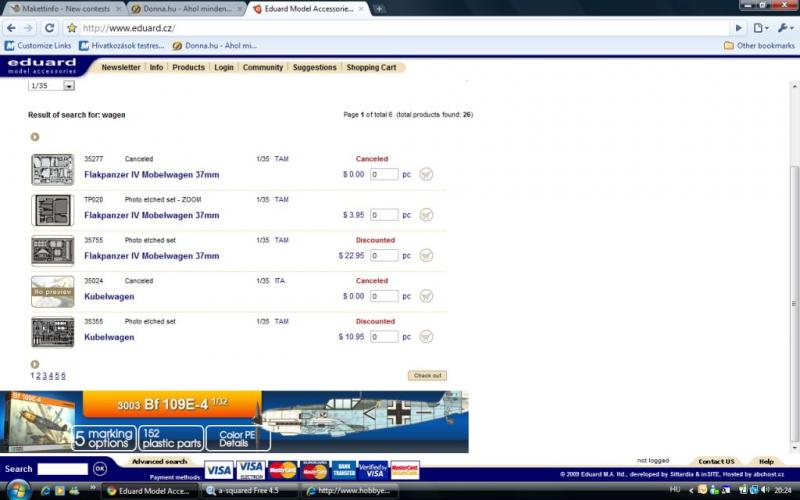800x500 pixels.
Task: Open the Other bookmarks folder
Action: 759,45
